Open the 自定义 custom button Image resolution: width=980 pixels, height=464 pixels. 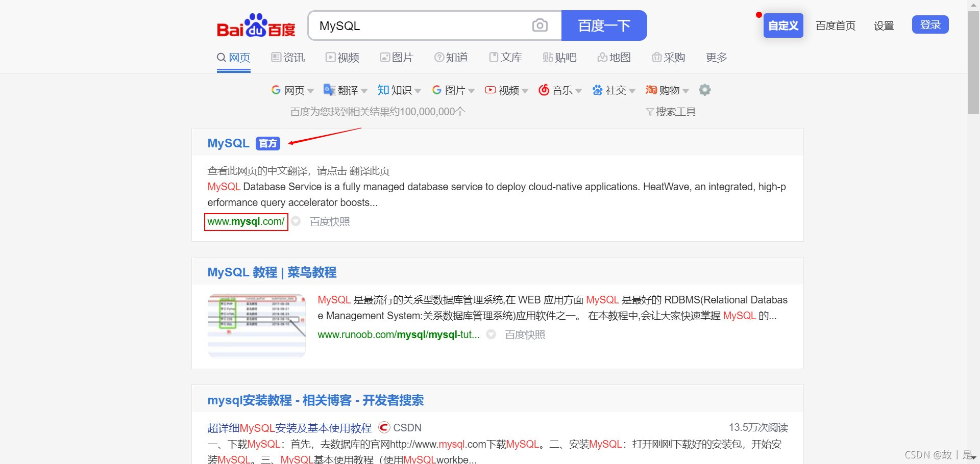(x=783, y=25)
